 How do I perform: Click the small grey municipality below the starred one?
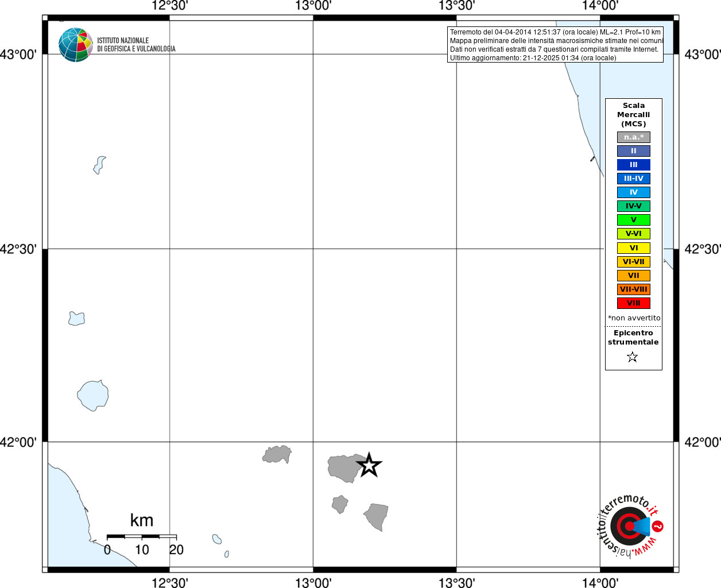340,504
